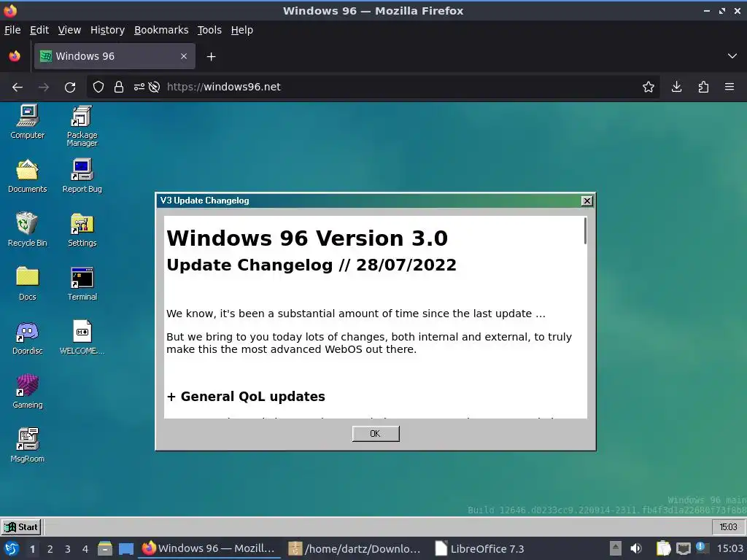Image resolution: width=747 pixels, height=560 pixels.
Task: Click the Firefox forward arrow
Action: pos(44,87)
